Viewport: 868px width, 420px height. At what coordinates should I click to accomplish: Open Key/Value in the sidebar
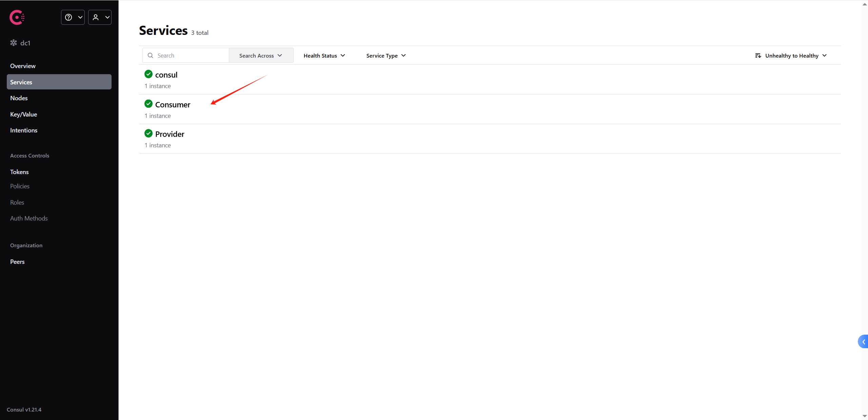(x=23, y=114)
